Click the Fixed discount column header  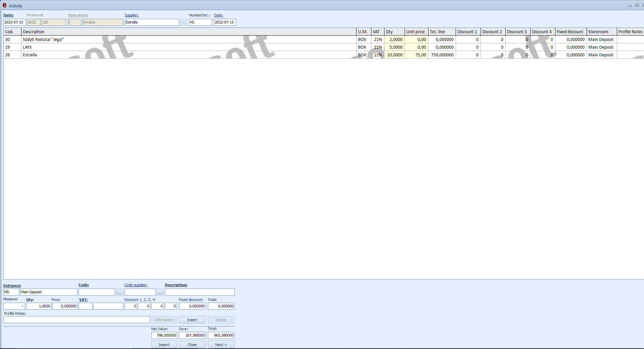click(571, 32)
